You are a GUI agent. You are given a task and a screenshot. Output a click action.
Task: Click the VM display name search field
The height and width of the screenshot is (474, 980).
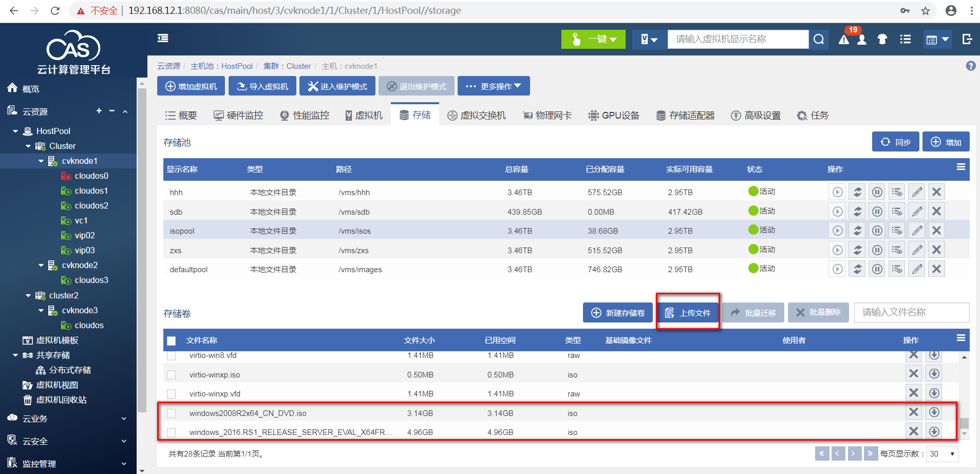point(738,39)
